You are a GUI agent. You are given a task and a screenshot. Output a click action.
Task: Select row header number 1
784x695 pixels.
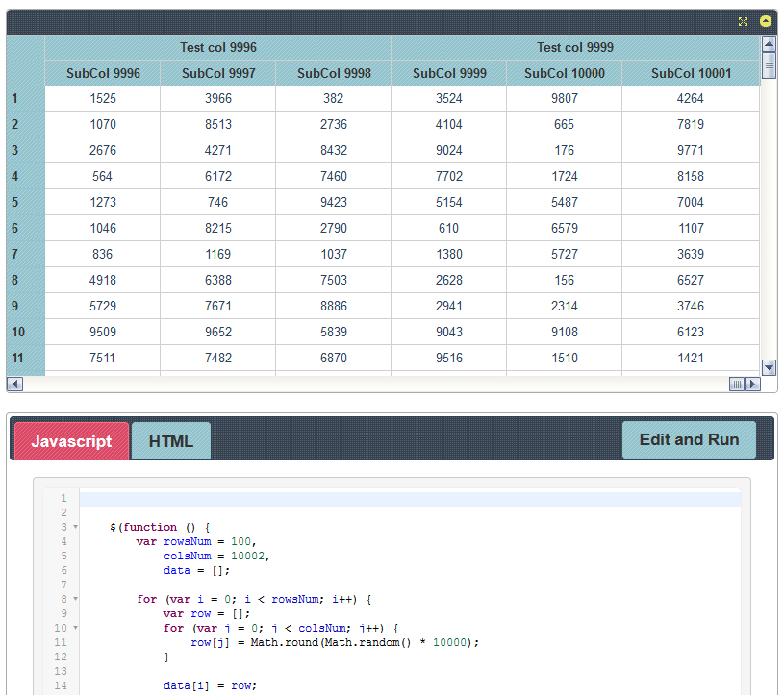tap(26, 98)
